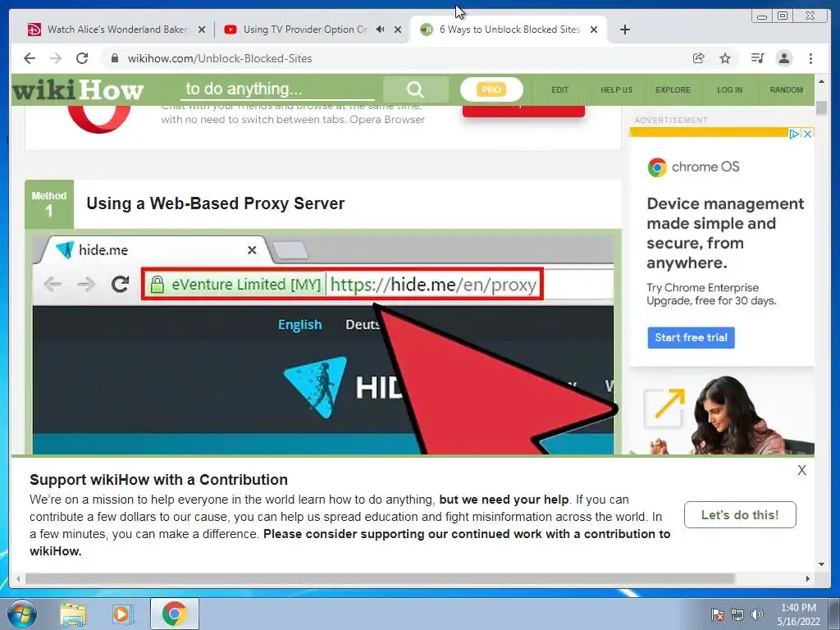
Task: Click the taskbar clock and date
Action: [x=798, y=614]
